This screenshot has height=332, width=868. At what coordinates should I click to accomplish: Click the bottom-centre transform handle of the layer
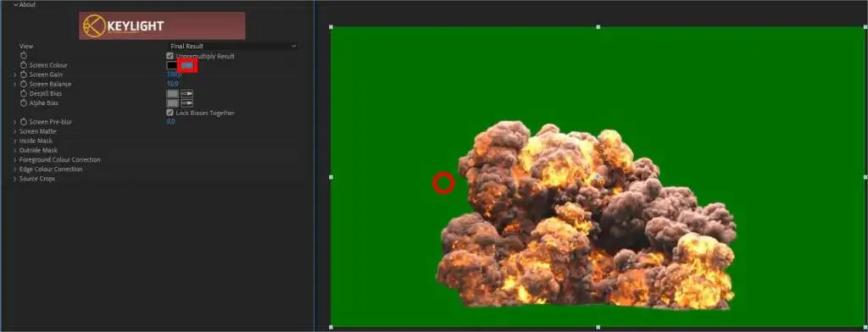click(598, 327)
